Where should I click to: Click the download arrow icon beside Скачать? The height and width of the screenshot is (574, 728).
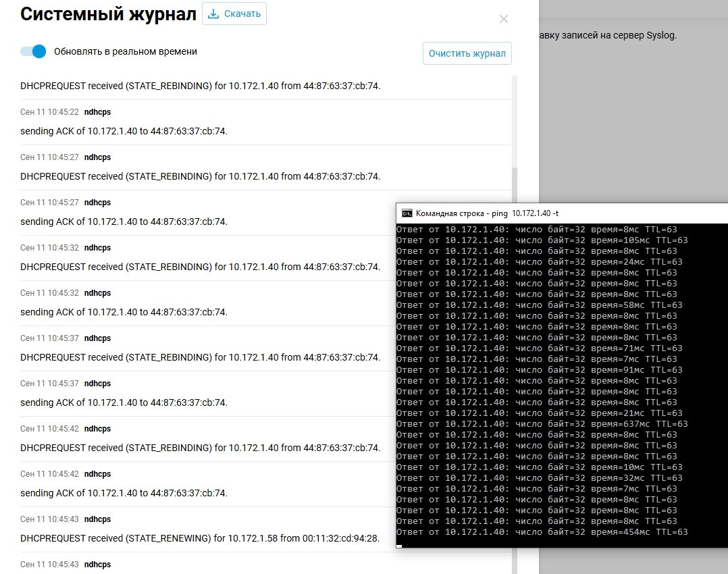213,14
